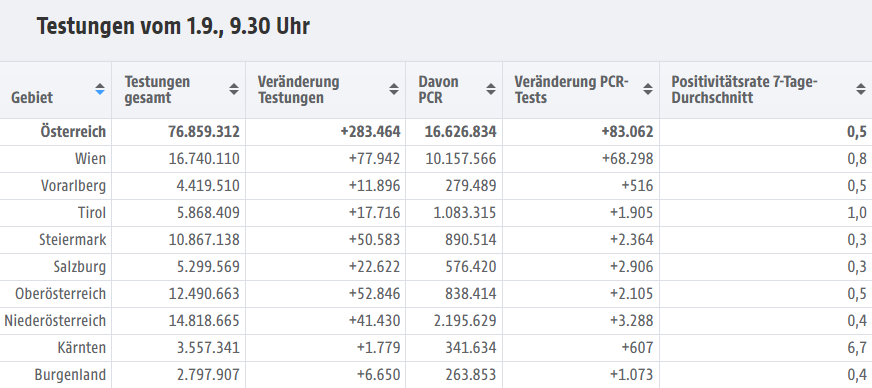The image size is (872, 388).
Task: Click Davon PCR header label text
Action: point(439,89)
